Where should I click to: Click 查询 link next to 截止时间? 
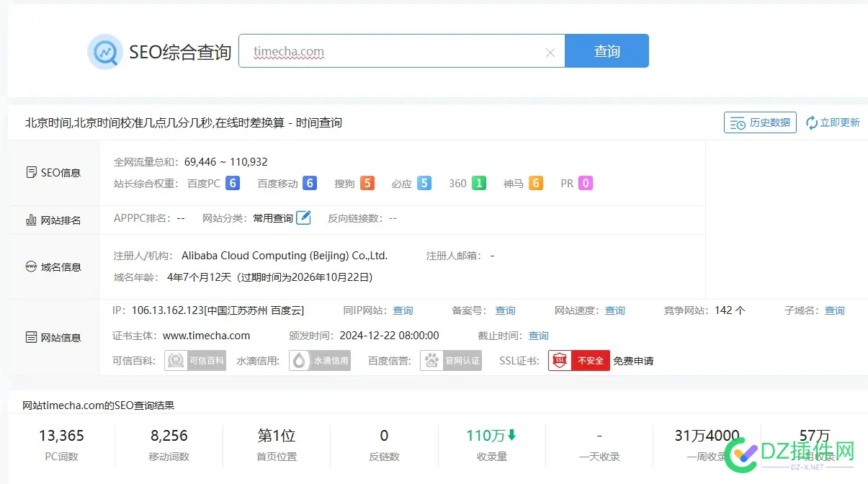(538, 336)
